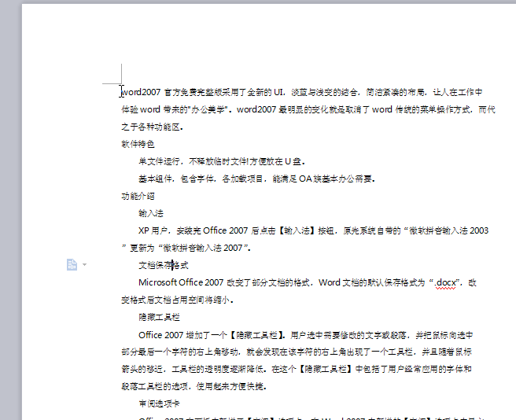
Task: Click the heading 功能介绍
Action: point(138,196)
